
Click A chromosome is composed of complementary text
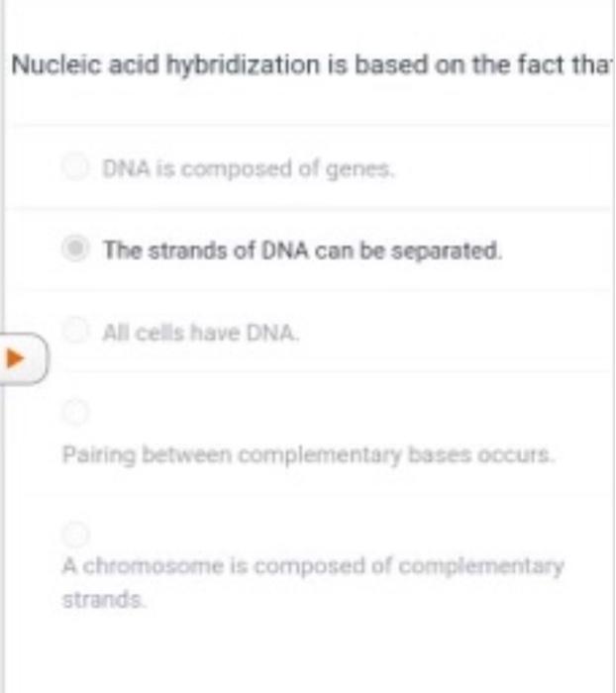[313, 566]
